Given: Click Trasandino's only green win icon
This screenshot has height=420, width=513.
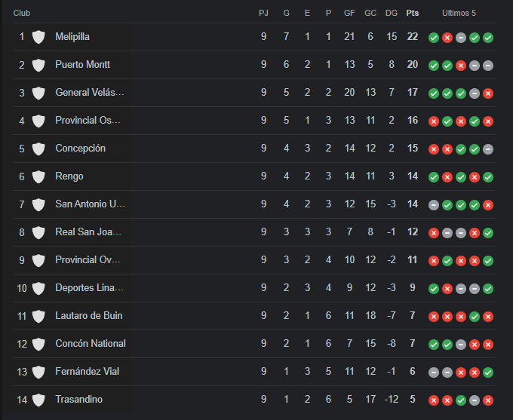Looking at the screenshot, I should pyautogui.click(x=461, y=400).
